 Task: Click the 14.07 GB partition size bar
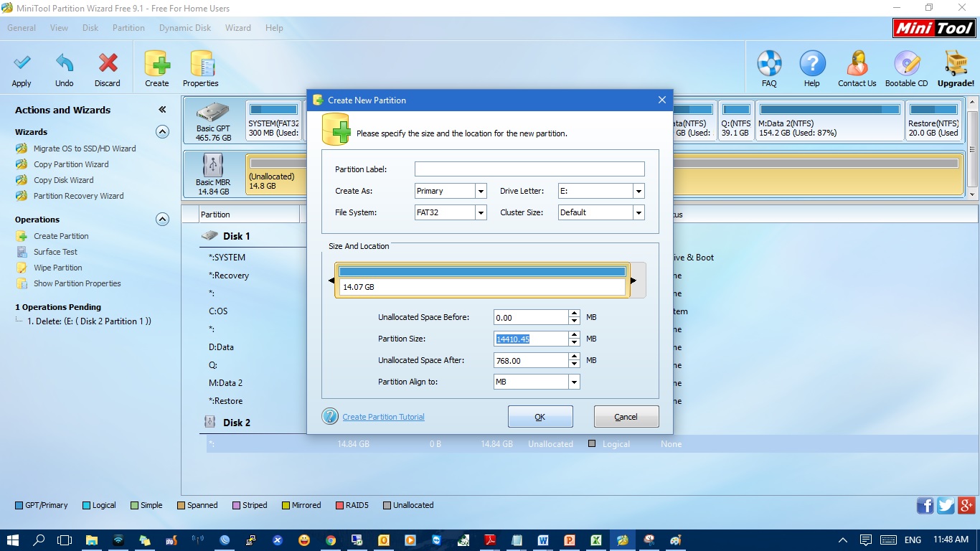pos(482,280)
